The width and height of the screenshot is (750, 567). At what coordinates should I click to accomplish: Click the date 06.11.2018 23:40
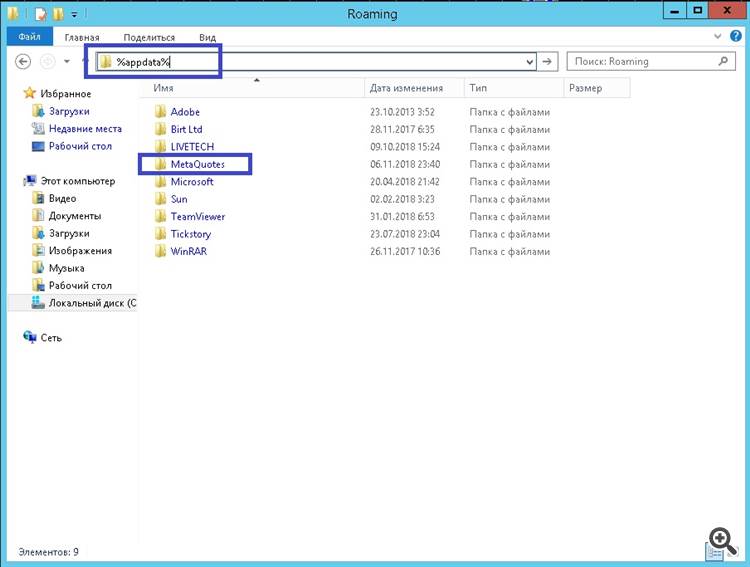click(x=405, y=164)
